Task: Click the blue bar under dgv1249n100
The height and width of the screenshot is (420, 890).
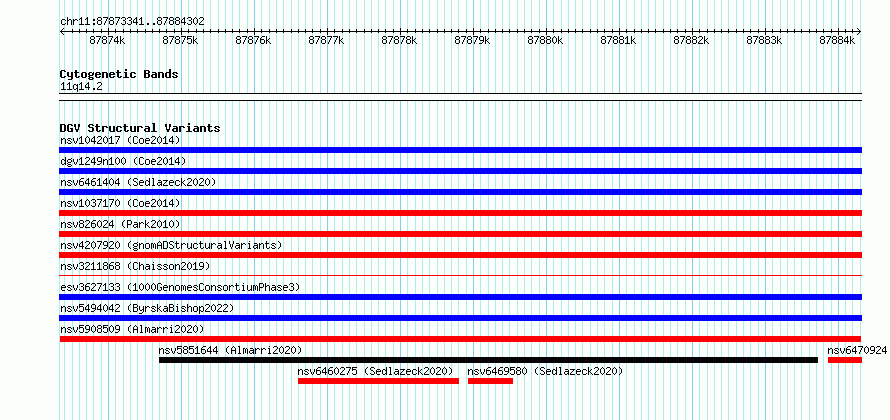Action: [x=460, y=171]
